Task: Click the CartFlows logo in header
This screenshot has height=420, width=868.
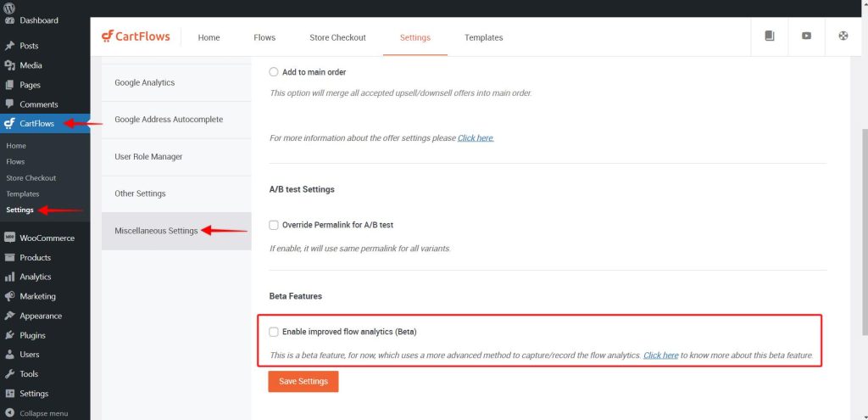Action: pos(136,36)
